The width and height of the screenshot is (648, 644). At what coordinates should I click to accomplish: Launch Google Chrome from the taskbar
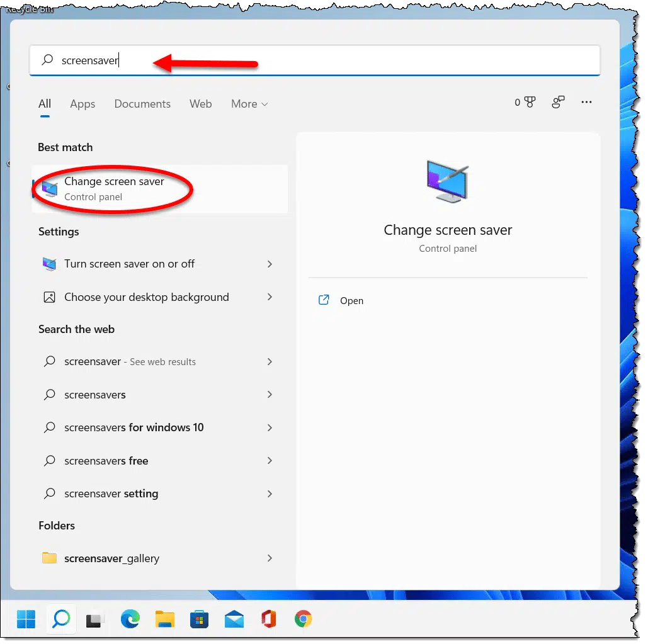pyautogui.click(x=303, y=620)
